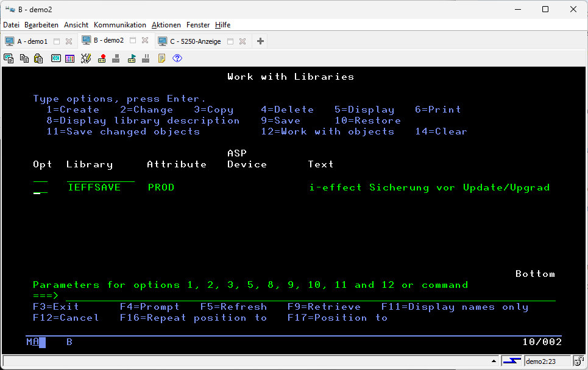Close the A - demo1 session tab
The image size is (588, 370).
tap(69, 41)
